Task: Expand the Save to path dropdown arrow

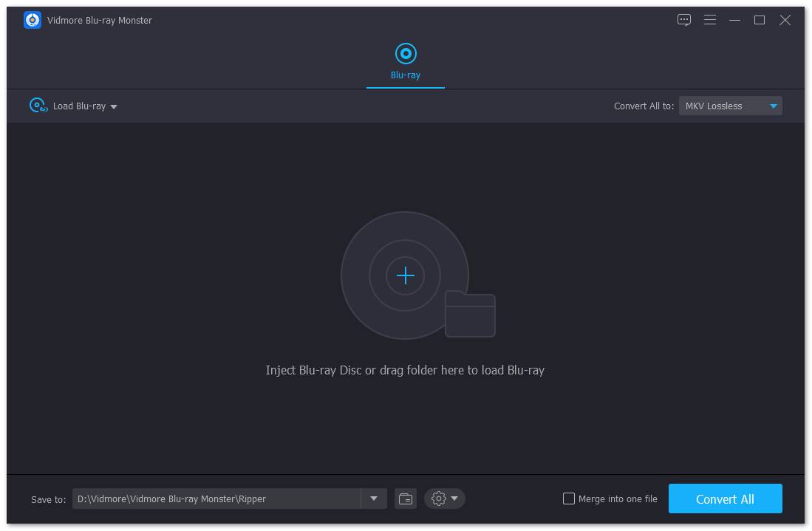Action: 374,499
